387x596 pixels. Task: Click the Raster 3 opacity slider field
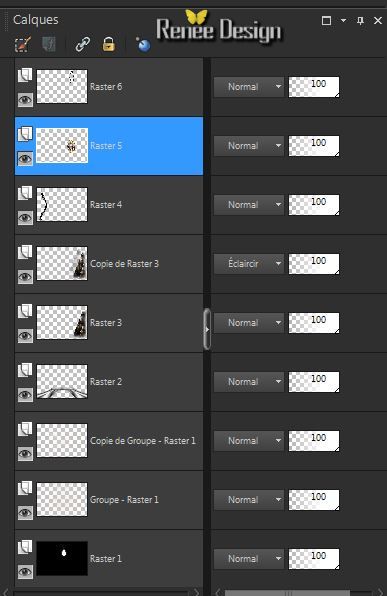(314, 323)
